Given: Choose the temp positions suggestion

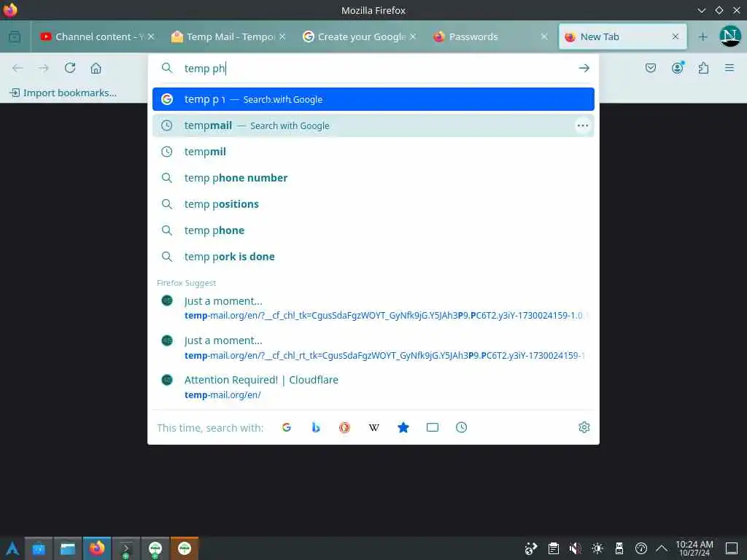Looking at the screenshot, I should tap(373, 204).
